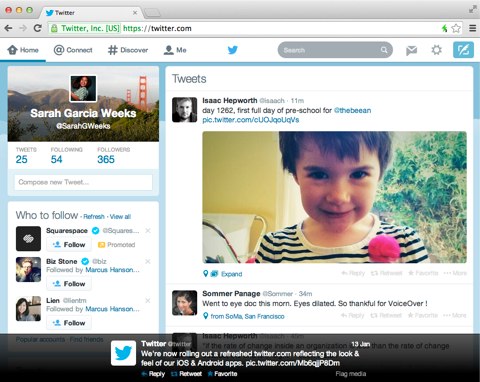Click the browser back arrow
Screen dimensions: 480x382
(x=9, y=28)
